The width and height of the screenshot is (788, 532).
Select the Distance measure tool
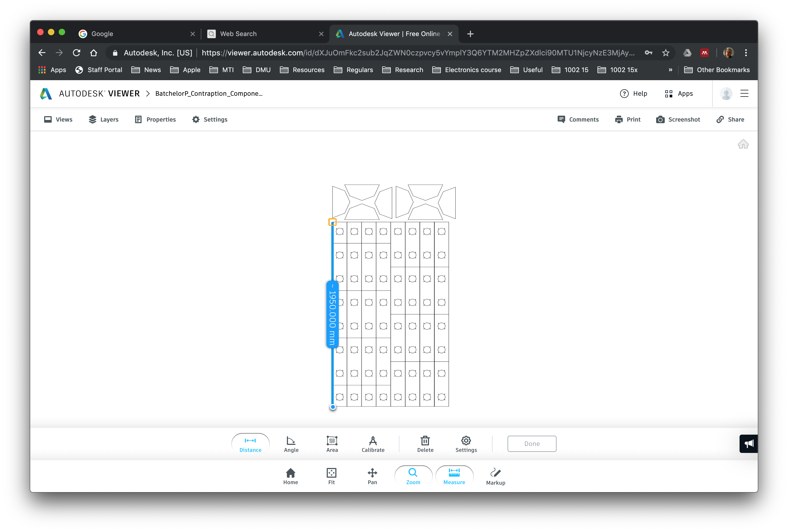click(250, 444)
